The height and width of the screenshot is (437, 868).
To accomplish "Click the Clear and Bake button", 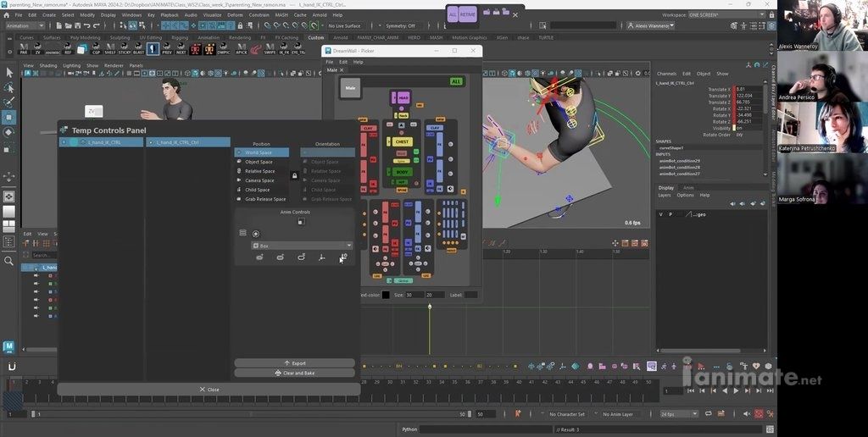I will (x=294, y=373).
